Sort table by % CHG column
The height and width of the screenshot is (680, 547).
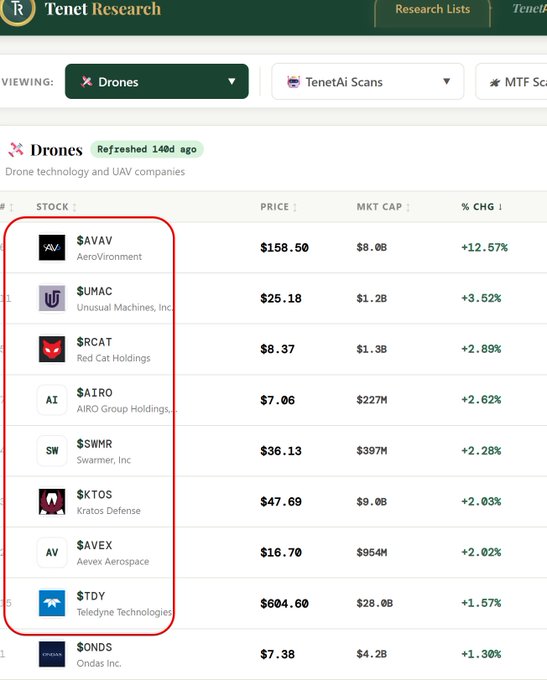(x=482, y=207)
